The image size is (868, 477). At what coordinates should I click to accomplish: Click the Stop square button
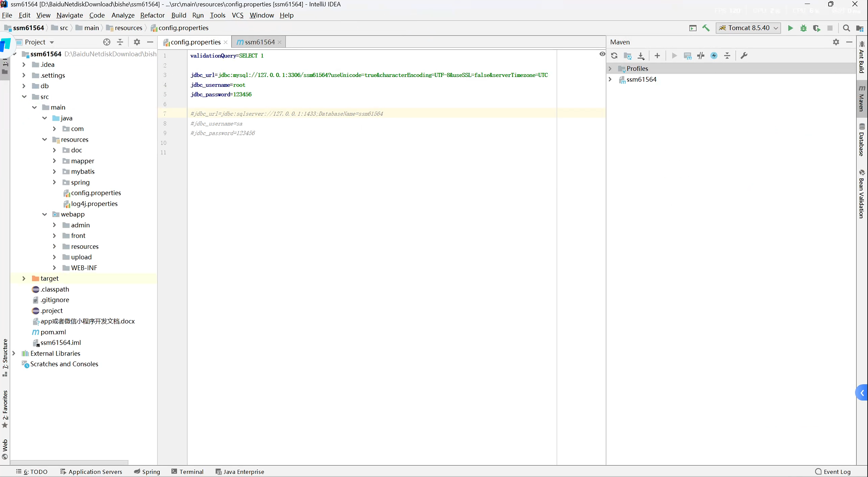click(x=830, y=28)
